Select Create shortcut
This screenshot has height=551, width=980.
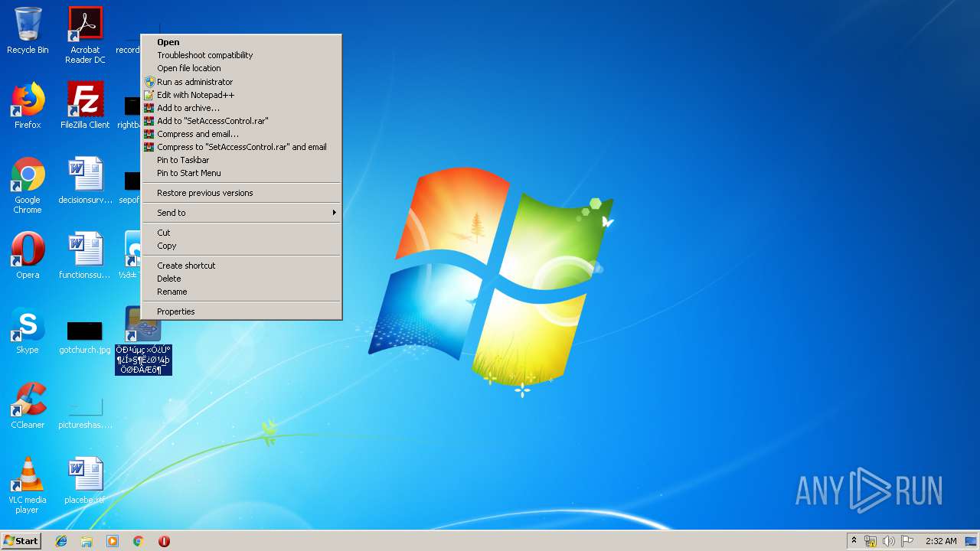pos(241,266)
